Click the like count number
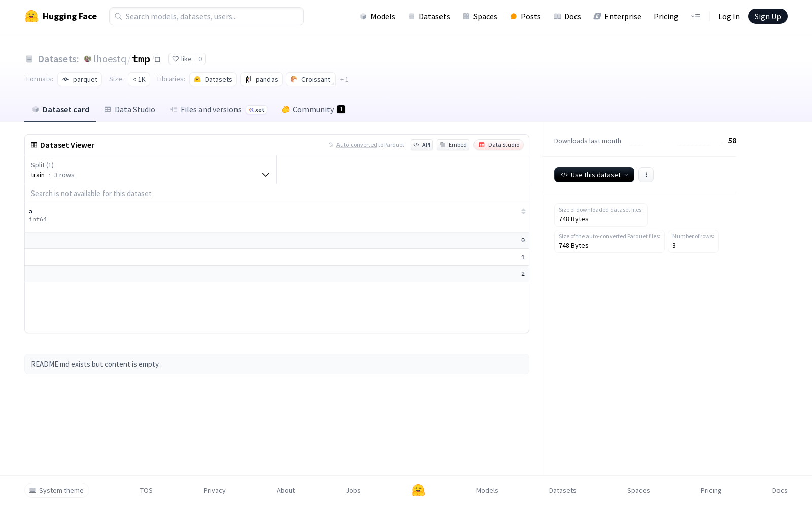812x508 pixels. (200, 59)
